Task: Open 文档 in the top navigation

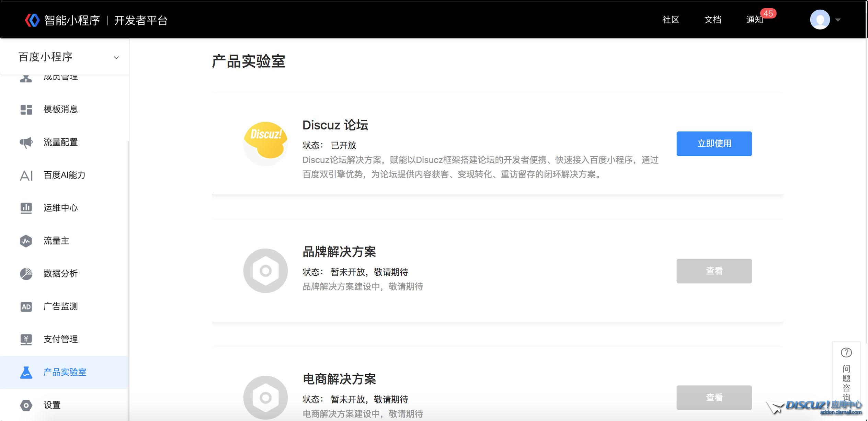Action: (x=713, y=20)
